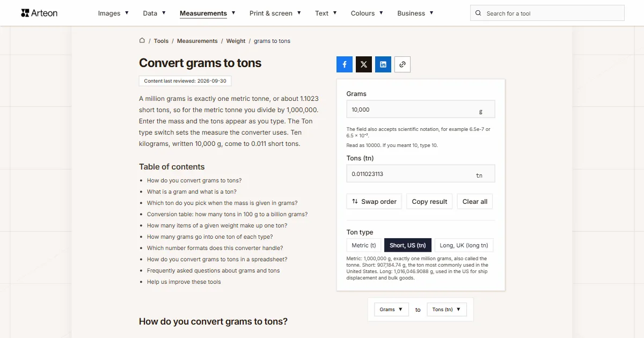Click the Tons (tn) result field

421,174
